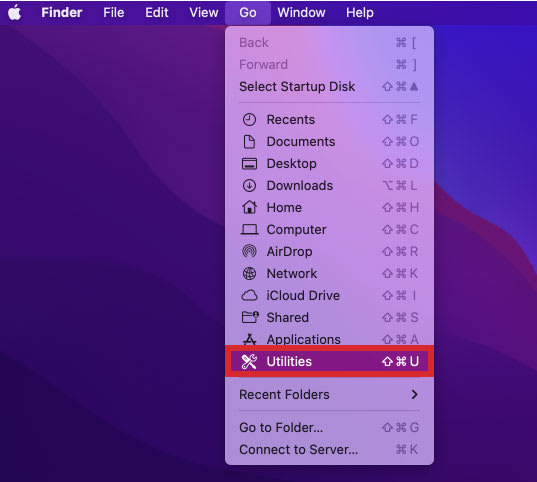Choose Go to Folder… entry
Image resolution: width=537 pixels, height=482 pixels.
pos(329,428)
